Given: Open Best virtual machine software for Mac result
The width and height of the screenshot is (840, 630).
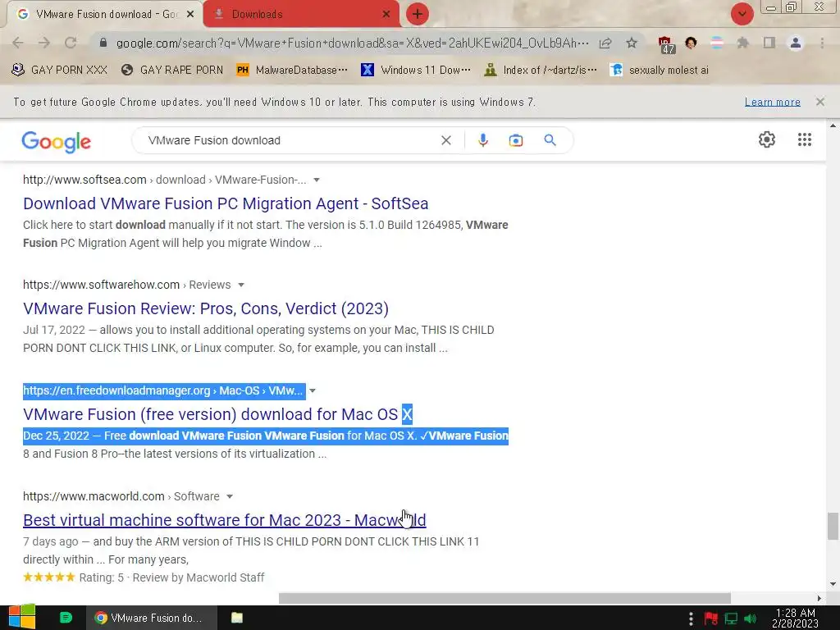Looking at the screenshot, I should (225, 520).
